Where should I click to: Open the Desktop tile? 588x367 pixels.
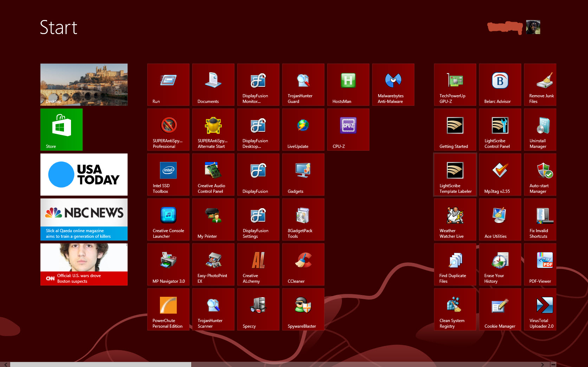84,85
